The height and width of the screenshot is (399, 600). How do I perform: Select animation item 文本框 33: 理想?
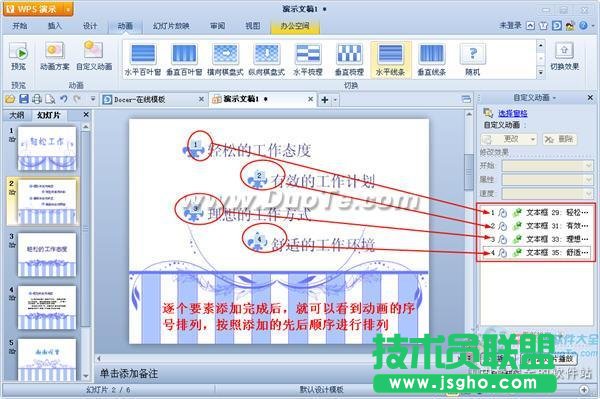(536, 239)
